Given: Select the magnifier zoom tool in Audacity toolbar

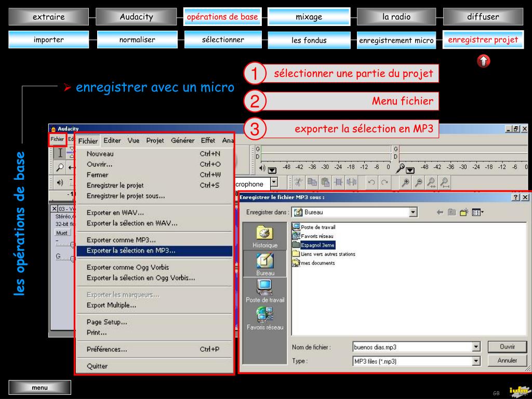Looking at the screenshot, I should point(60,167).
